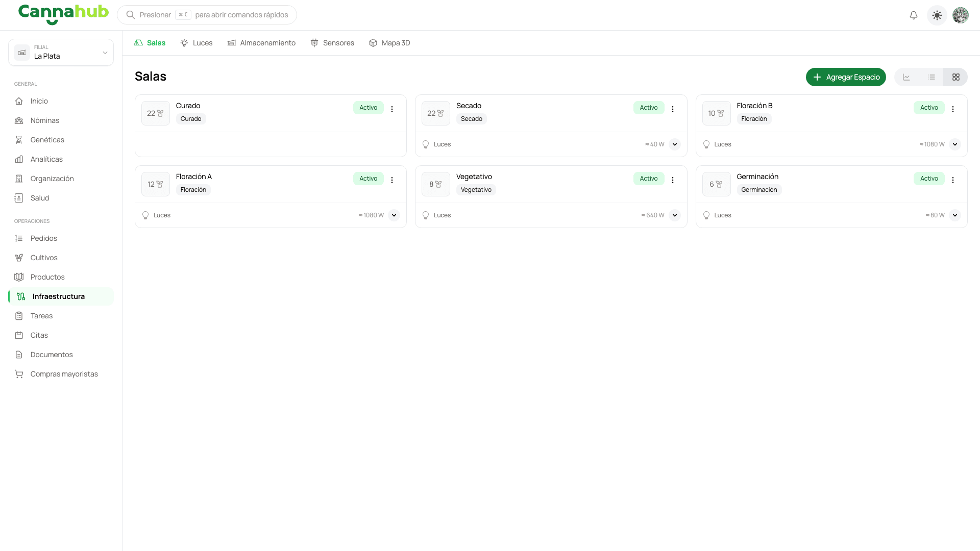Open the notifications bell

coord(914,15)
